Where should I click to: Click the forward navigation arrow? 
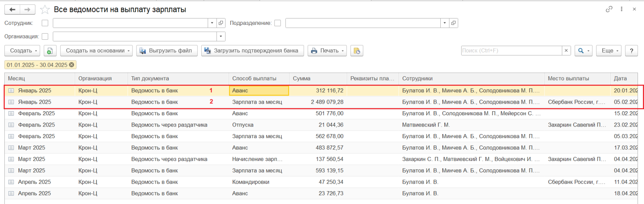click(27, 10)
